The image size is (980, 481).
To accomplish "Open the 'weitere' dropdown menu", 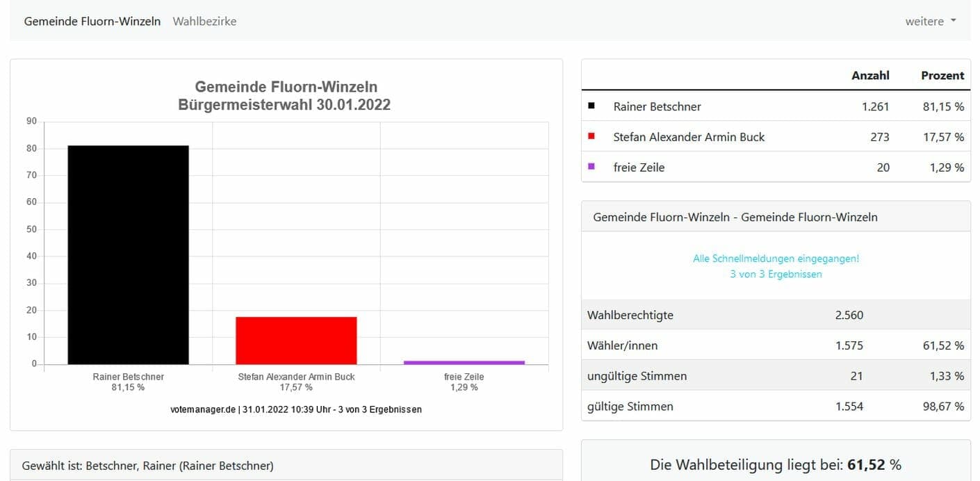I will point(930,22).
